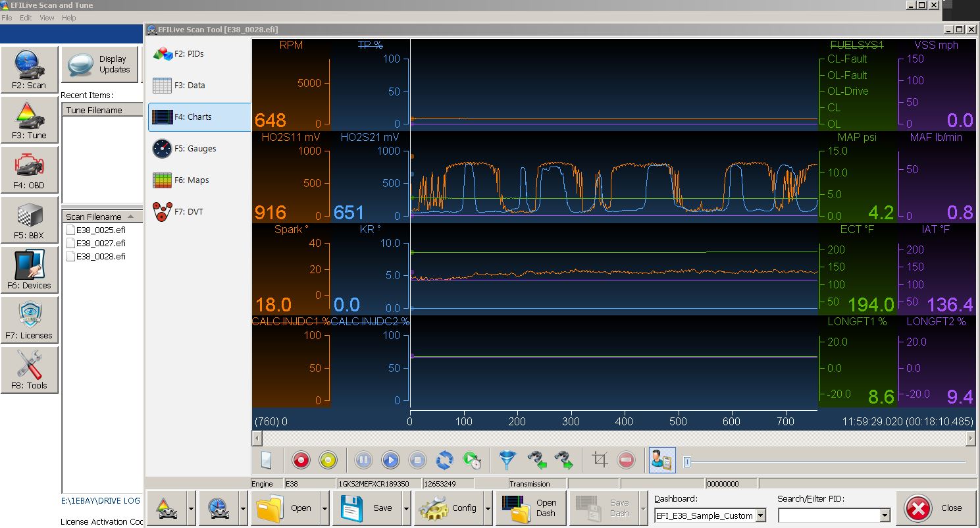
Task: Open the View menu
Action: tap(47, 18)
